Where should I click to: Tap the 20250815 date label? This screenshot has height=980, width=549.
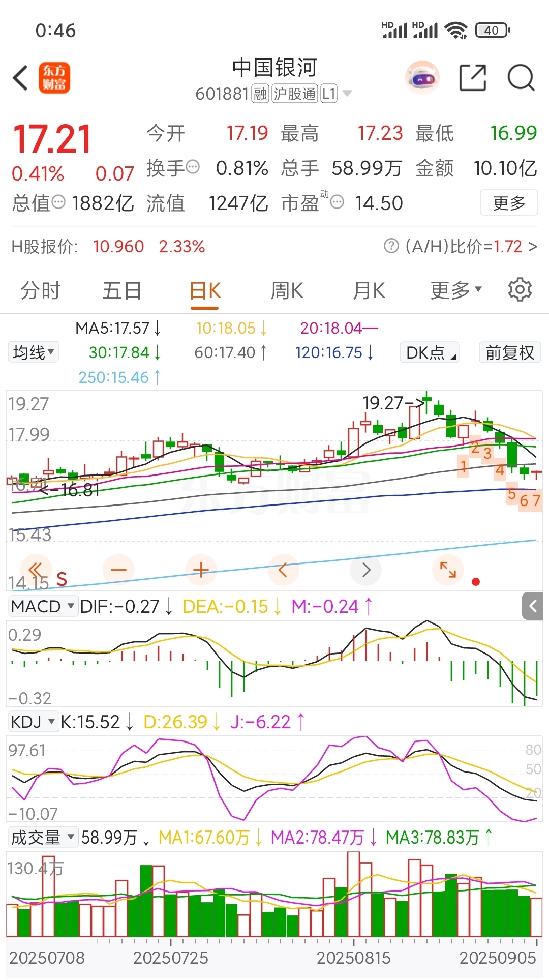354,958
